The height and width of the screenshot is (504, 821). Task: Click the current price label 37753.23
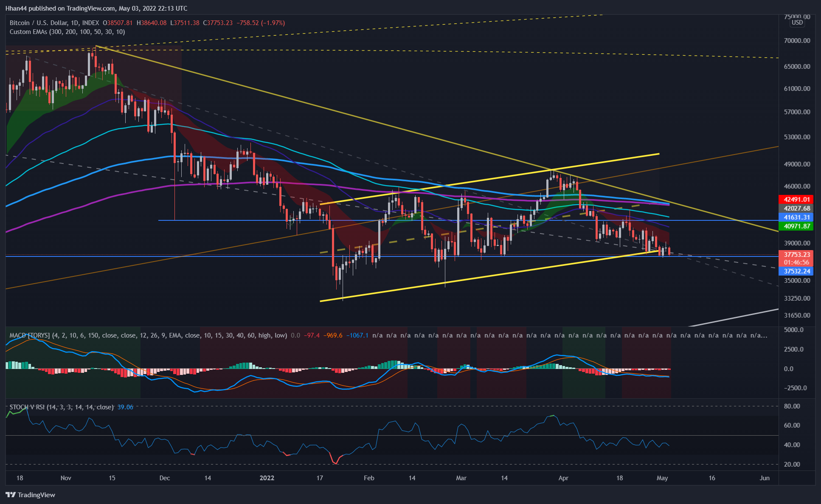(796, 254)
